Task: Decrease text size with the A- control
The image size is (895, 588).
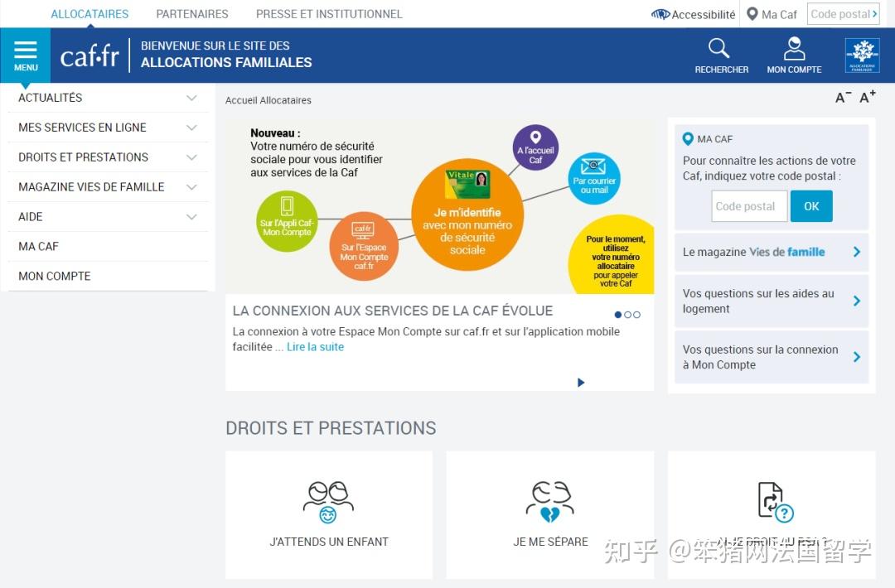Action: [842, 97]
